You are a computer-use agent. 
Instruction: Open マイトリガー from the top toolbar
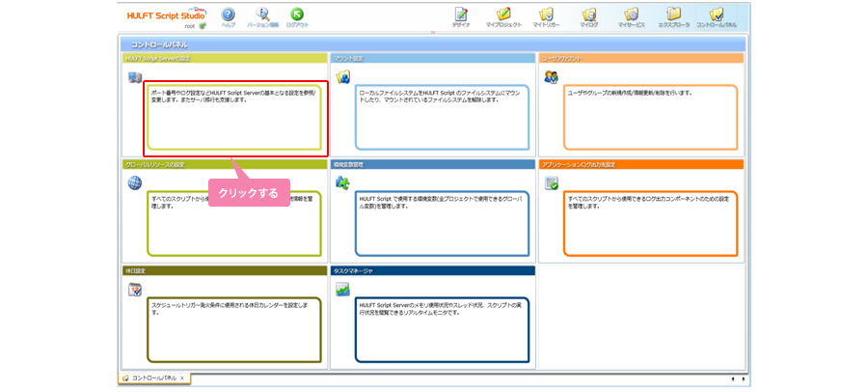coord(546,14)
